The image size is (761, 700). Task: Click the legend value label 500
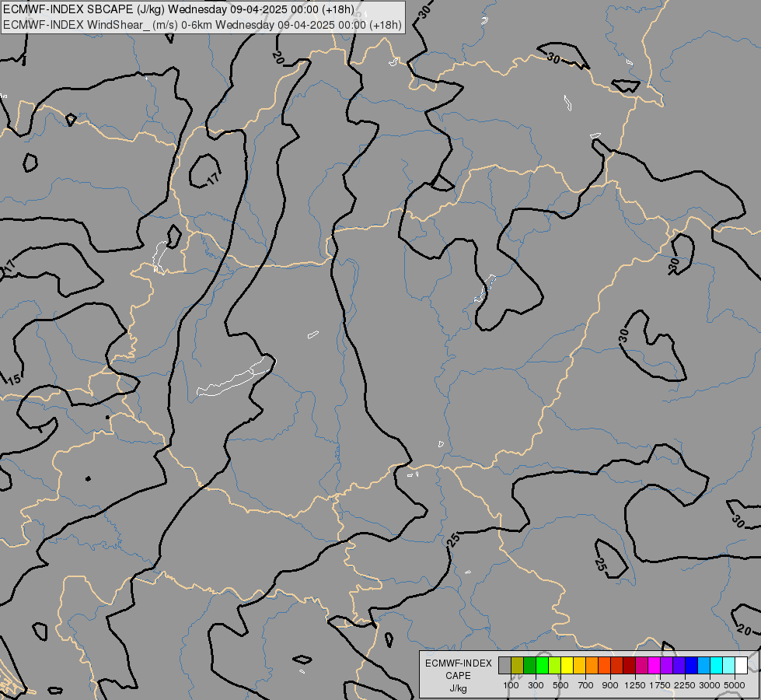560,685
